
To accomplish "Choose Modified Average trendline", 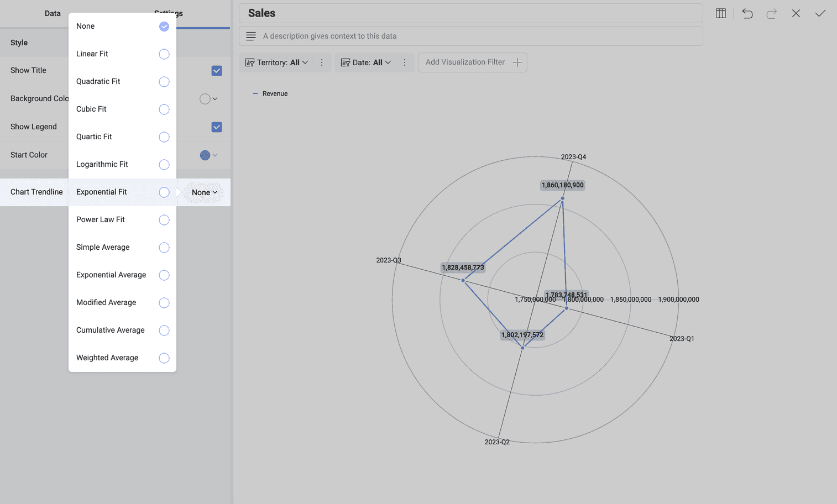I will [x=122, y=303].
